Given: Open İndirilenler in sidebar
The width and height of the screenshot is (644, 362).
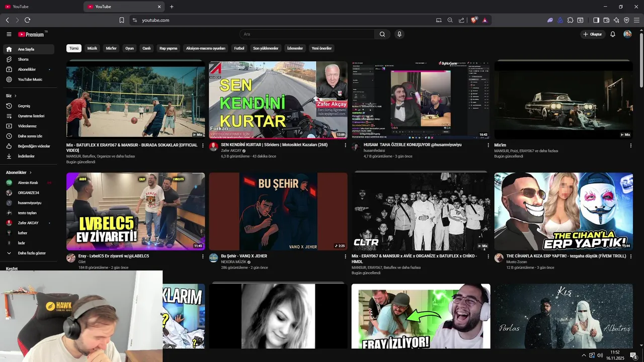Looking at the screenshot, I should [29, 156].
